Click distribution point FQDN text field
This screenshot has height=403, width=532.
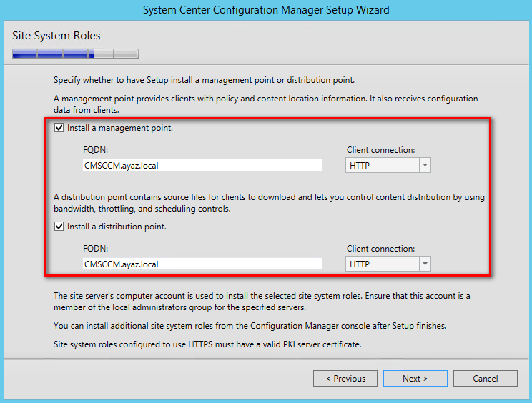202,264
